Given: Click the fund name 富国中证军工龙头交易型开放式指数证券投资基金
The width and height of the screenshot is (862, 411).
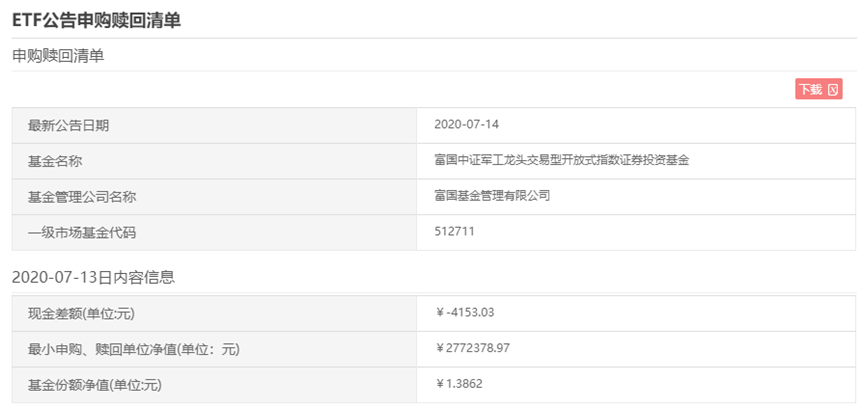Looking at the screenshot, I should (561, 160).
